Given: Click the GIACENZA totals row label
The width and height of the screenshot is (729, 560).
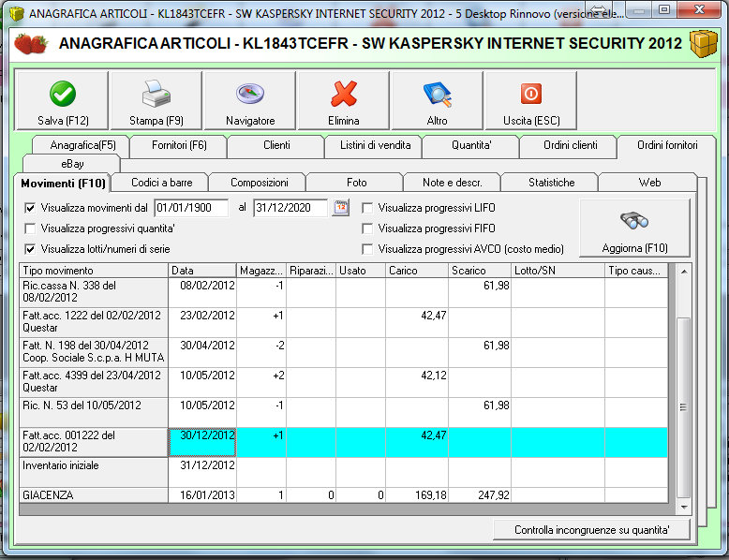Looking at the screenshot, I should tap(94, 495).
